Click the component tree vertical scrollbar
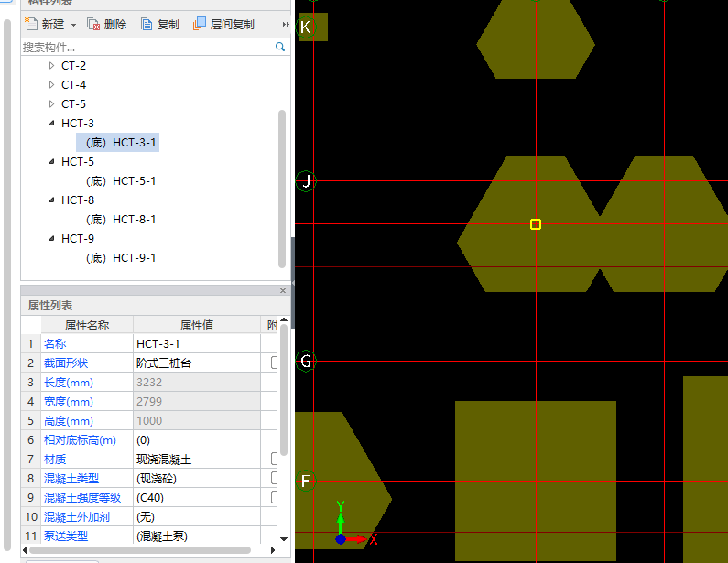Viewport: 728px width, 563px height. click(282, 189)
